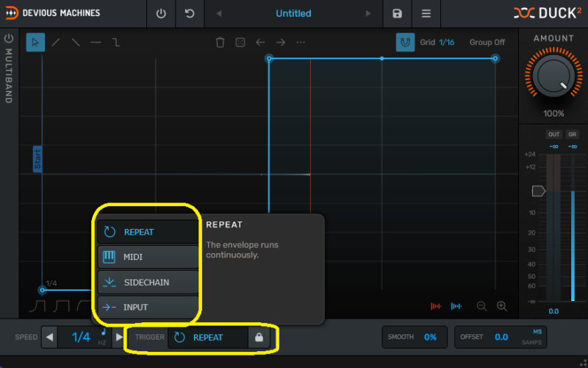Screen dimensions: 588x368
Task: Click the Offset value field
Action: (501, 337)
